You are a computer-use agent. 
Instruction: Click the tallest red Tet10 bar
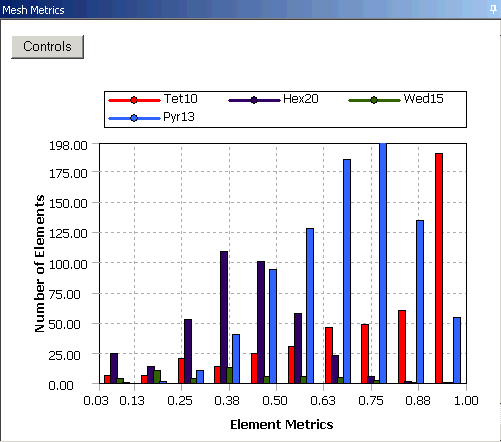tap(439, 268)
